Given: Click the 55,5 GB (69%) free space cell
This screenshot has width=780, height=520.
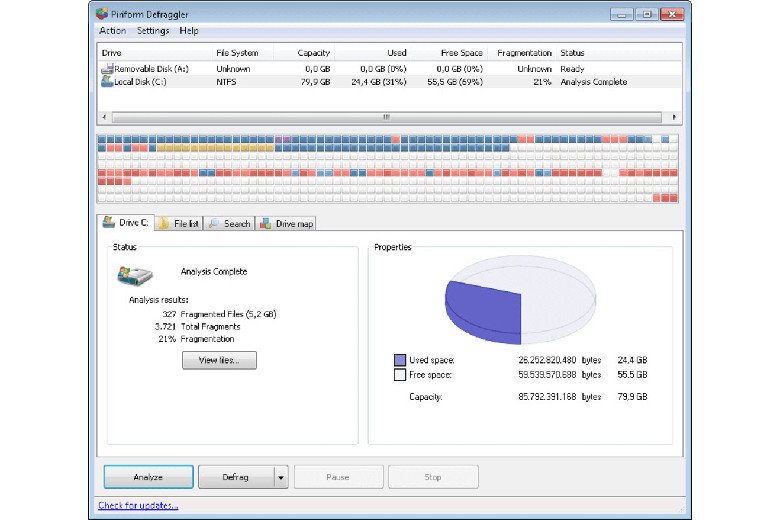Looking at the screenshot, I should [455, 82].
